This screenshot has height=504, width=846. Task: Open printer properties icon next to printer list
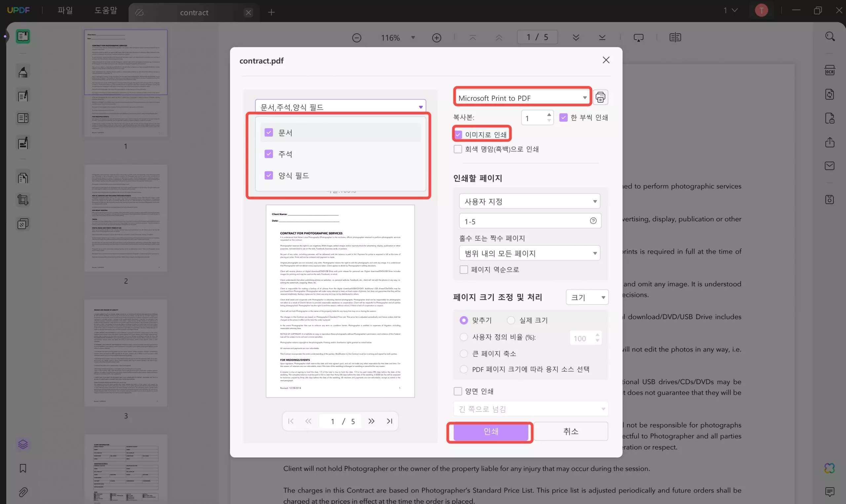600,97
